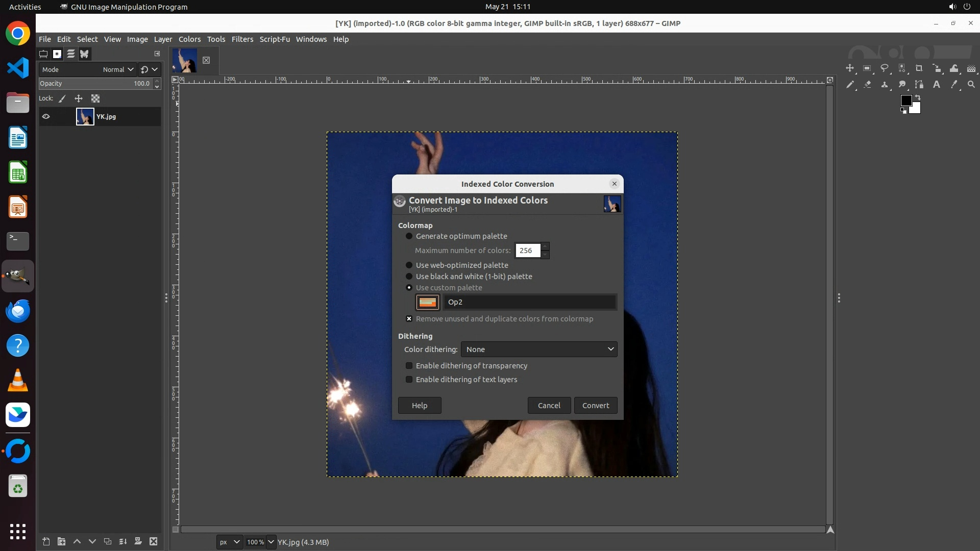The height and width of the screenshot is (551, 980).
Task: Select the Move tool
Action: [x=850, y=68]
